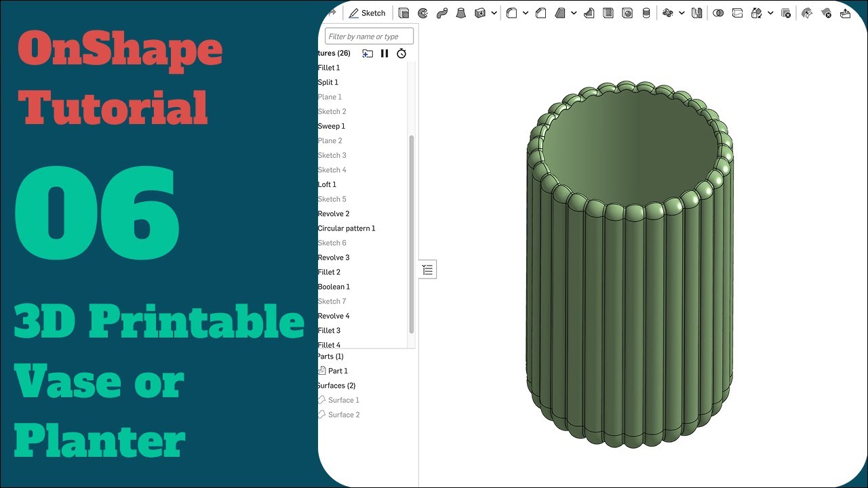Screen dimensions: 868x488
Task: Select the Shell tool
Action: pos(608,13)
